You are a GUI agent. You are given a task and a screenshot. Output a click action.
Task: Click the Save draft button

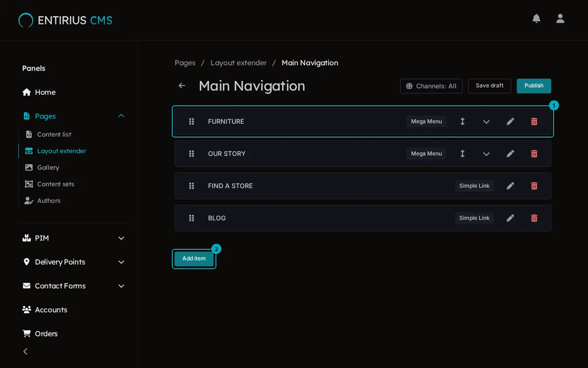pos(490,86)
